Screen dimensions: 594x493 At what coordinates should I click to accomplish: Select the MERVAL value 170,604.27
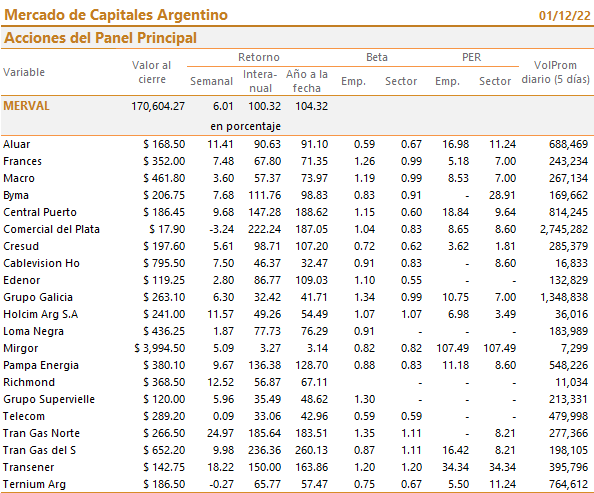pos(158,106)
